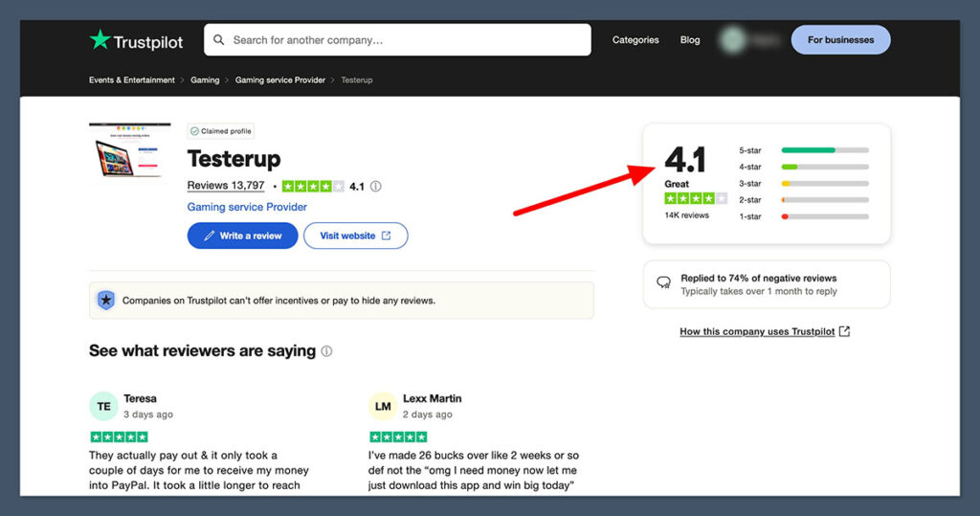Click the Testerup company title
Image resolution: width=980 pixels, height=516 pixels.
pyautogui.click(x=234, y=159)
